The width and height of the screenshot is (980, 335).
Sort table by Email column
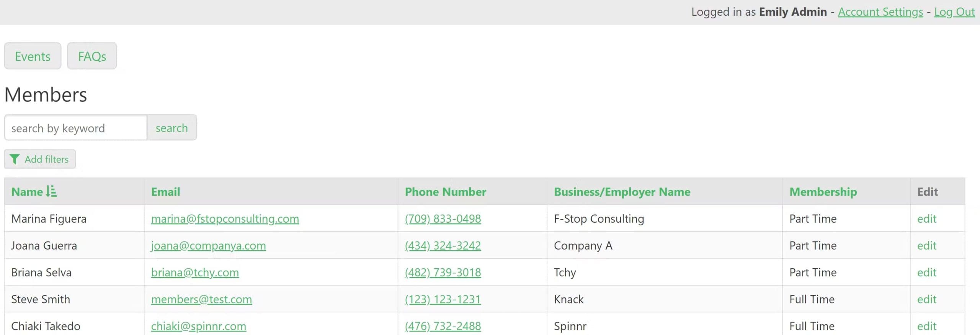tap(165, 192)
